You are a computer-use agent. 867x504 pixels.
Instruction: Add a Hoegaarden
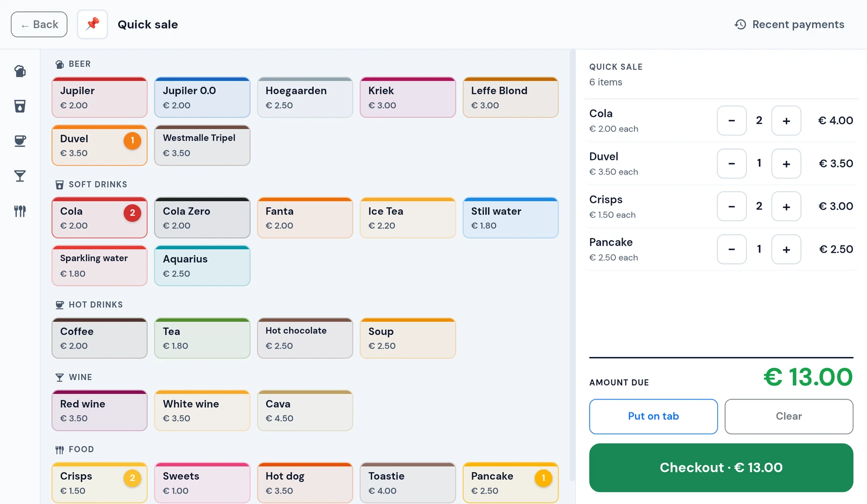tap(305, 98)
